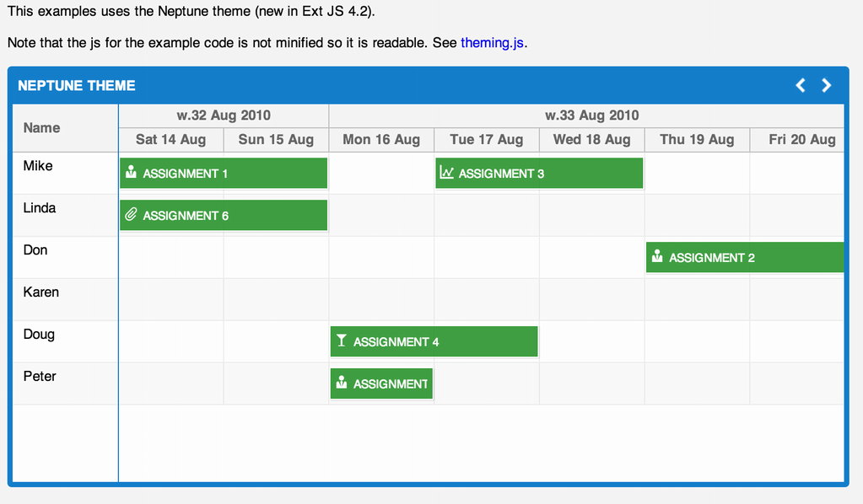Click the Sat 14 Aug day header
The width and height of the screenshot is (863, 504).
pyautogui.click(x=171, y=140)
